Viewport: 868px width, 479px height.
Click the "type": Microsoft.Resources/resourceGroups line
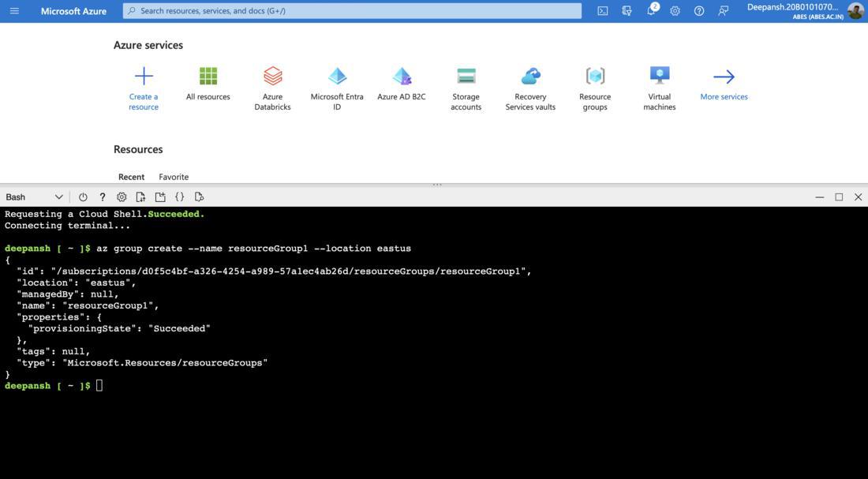point(142,363)
